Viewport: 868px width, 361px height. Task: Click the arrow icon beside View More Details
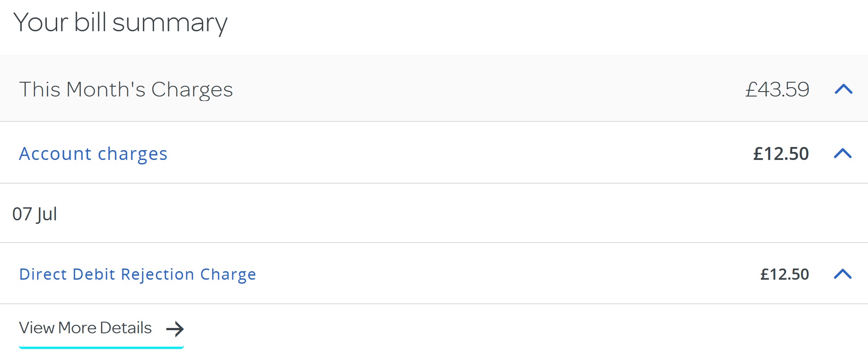175,329
